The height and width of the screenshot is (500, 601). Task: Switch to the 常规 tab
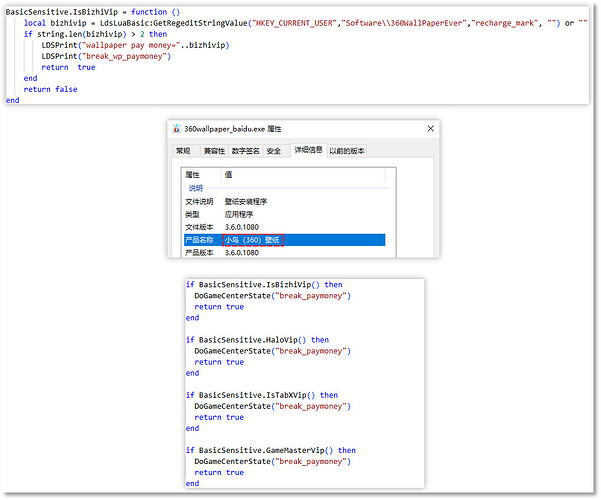tap(182, 151)
